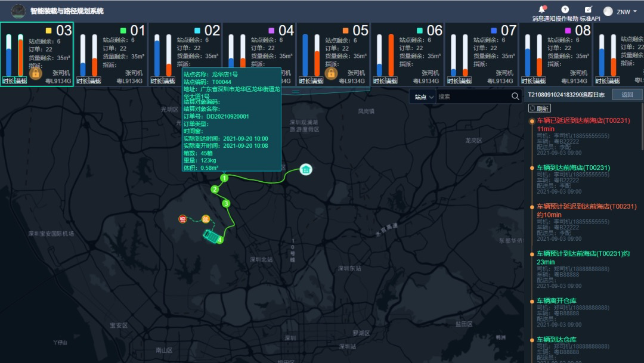Click log entry 车辆已延迟到达前海店(T00231)
The image size is (644, 363).
583,125
